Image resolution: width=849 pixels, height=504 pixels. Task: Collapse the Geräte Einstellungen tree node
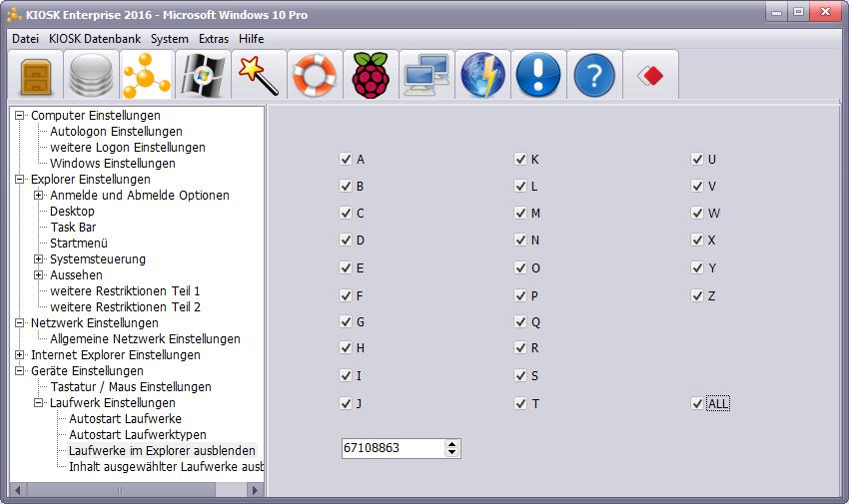20,371
